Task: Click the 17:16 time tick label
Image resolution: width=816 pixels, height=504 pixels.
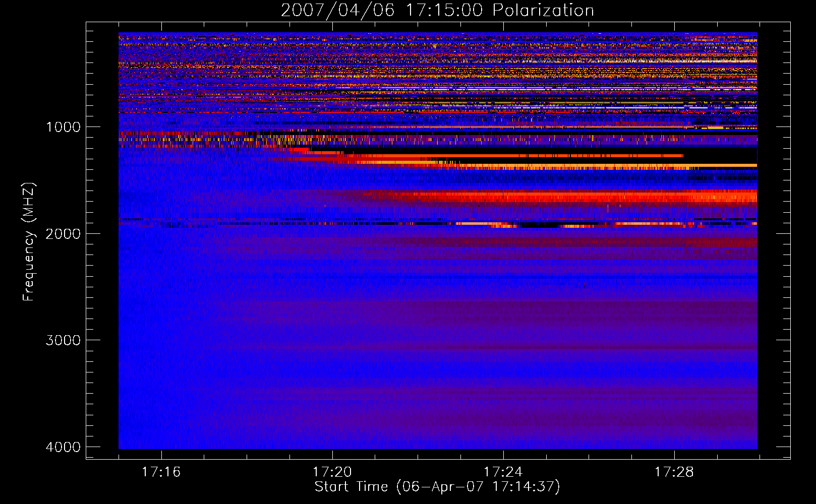Action: coord(161,472)
